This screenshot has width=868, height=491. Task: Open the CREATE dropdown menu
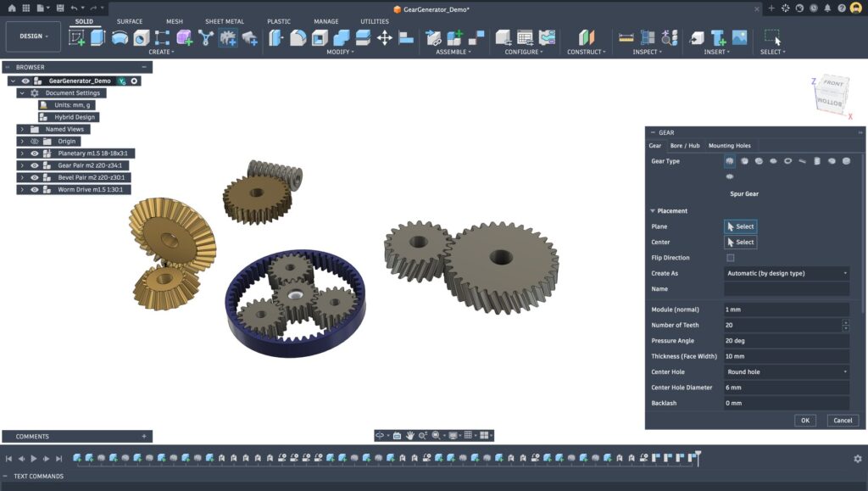click(x=161, y=52)
